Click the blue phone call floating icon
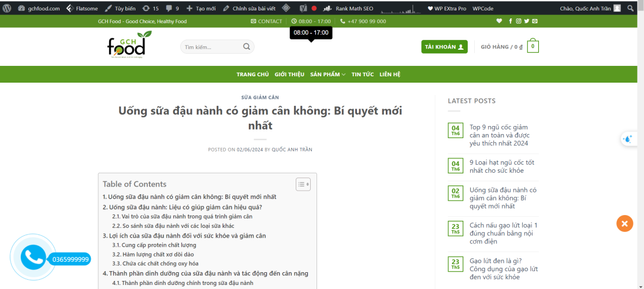 click(33, 257)
